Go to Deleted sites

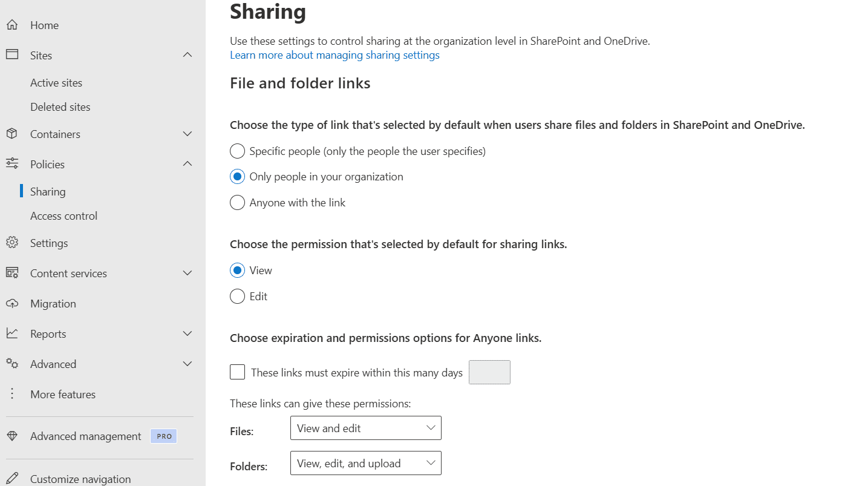[x=60, y=107]
